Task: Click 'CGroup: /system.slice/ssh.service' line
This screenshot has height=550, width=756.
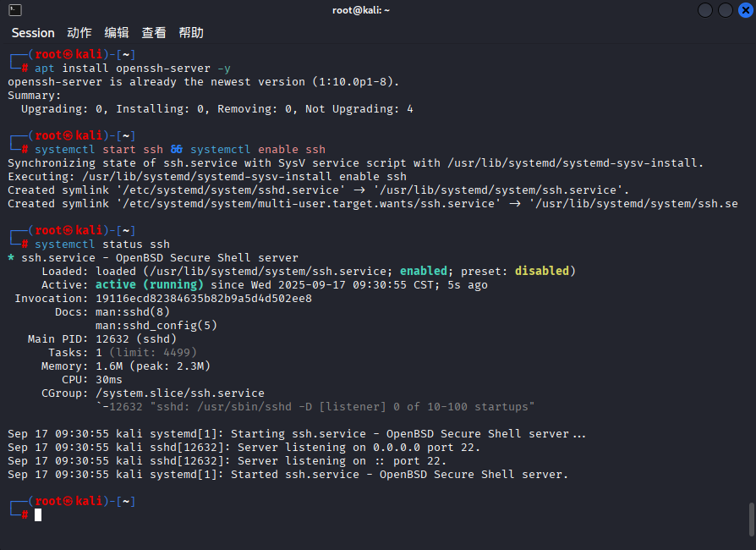Action: point(153,393)
